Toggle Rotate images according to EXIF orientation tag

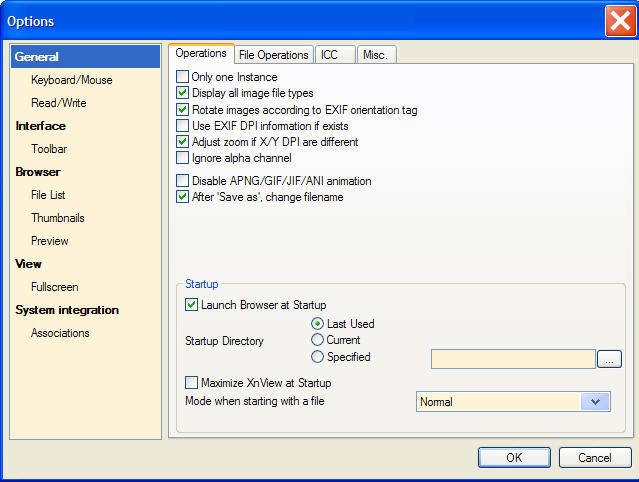point(182,110)
